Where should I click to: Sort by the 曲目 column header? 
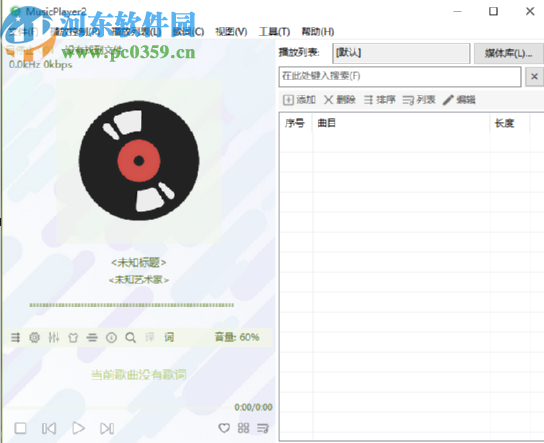[401, 123]
